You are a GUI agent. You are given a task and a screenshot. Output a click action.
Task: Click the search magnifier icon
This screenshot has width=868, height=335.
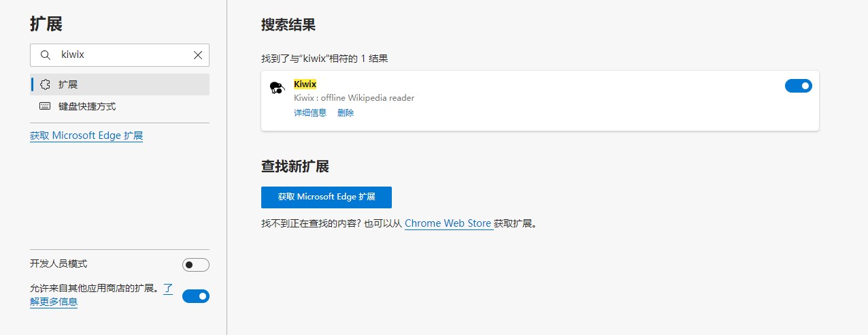point(46,55)
